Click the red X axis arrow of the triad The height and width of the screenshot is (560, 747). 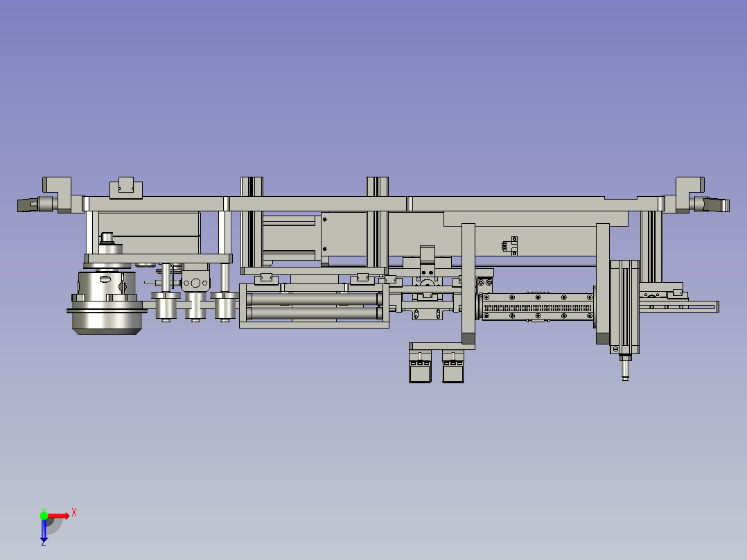pyautogui.click(x=59, y=516)
